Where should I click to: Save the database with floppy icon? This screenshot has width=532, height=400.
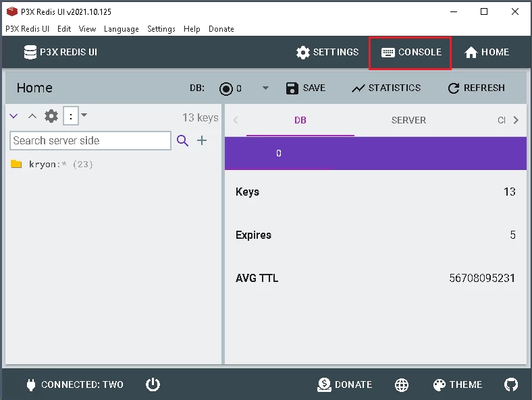click(306, 88)
